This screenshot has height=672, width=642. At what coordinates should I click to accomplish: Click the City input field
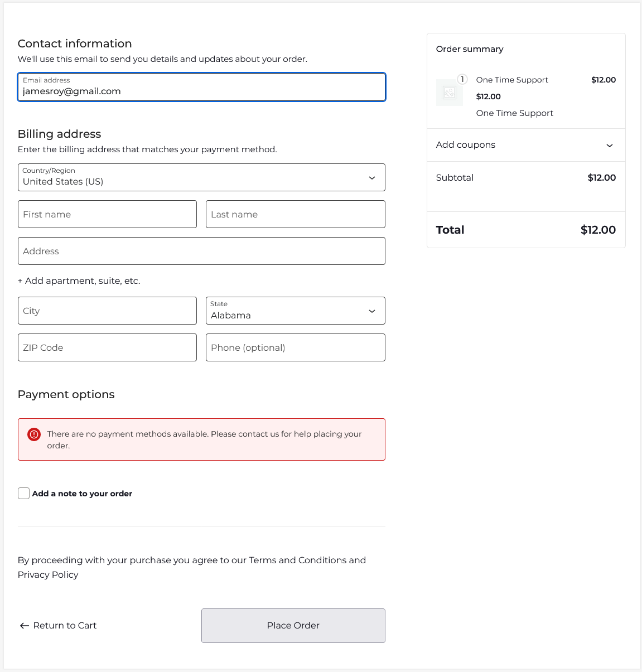107,311
